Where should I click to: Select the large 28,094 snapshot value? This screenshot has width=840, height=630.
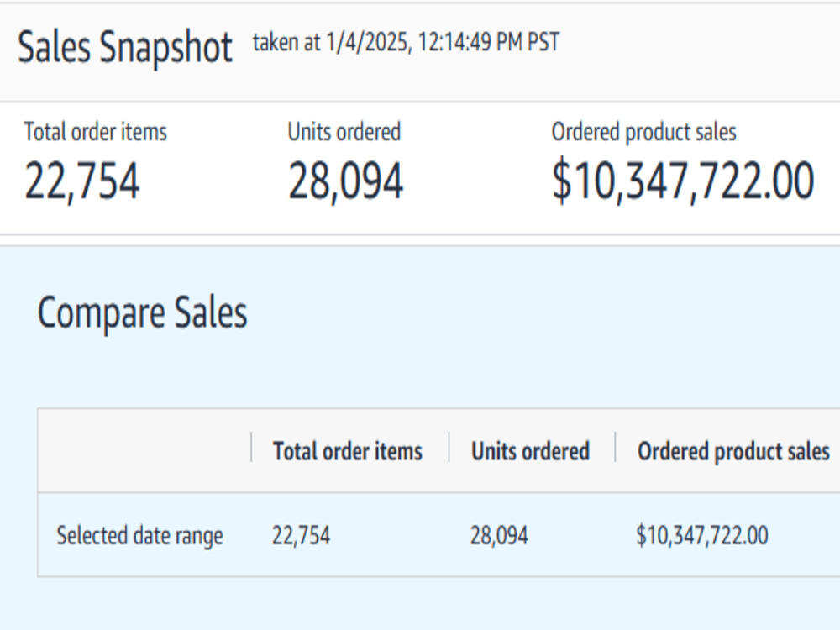pos(345,181)
